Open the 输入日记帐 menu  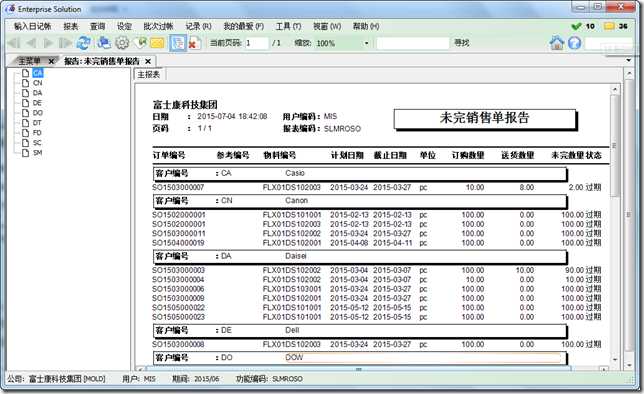point(32,26)
